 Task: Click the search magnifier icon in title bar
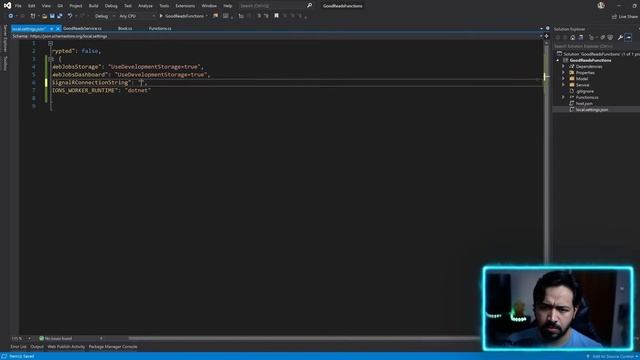coord(309,6)
